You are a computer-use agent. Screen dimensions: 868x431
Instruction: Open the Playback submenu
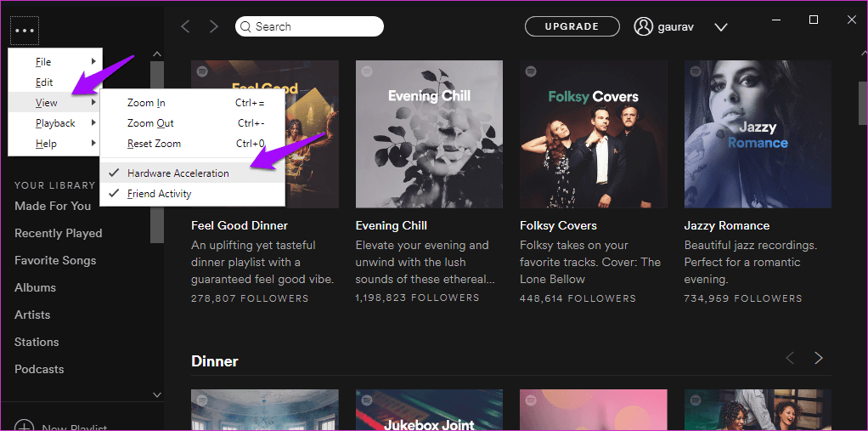point(55,123)
